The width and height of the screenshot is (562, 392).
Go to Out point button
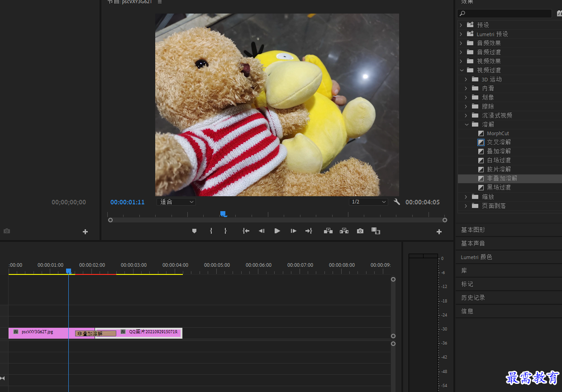(x=309, y=231)
